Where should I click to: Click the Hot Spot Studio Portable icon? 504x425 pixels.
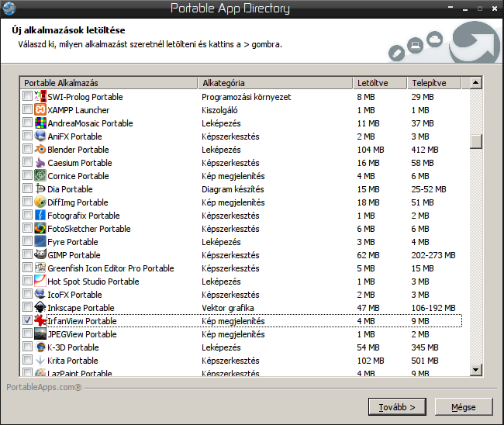click(x=40, y=282)
